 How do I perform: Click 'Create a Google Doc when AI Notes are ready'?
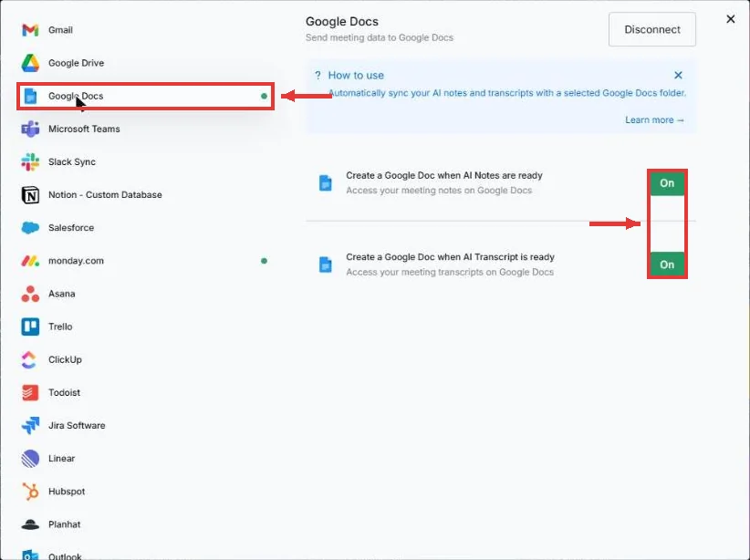coord(444,175)
